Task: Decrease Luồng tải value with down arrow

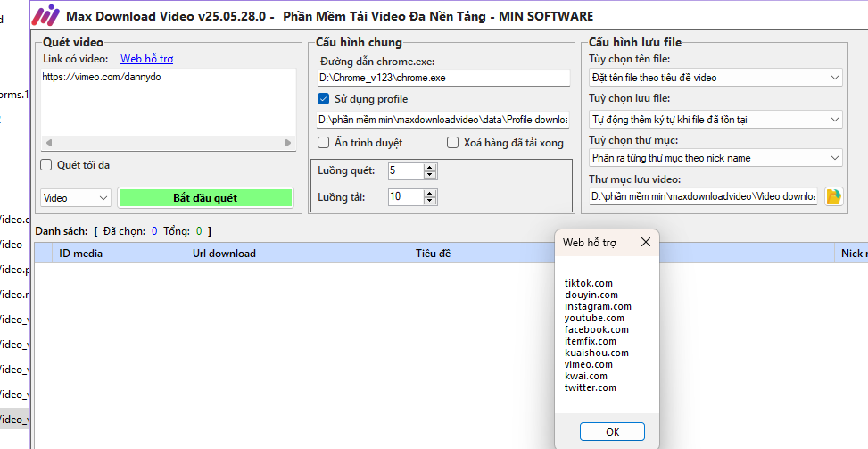Action: point(430,201)
